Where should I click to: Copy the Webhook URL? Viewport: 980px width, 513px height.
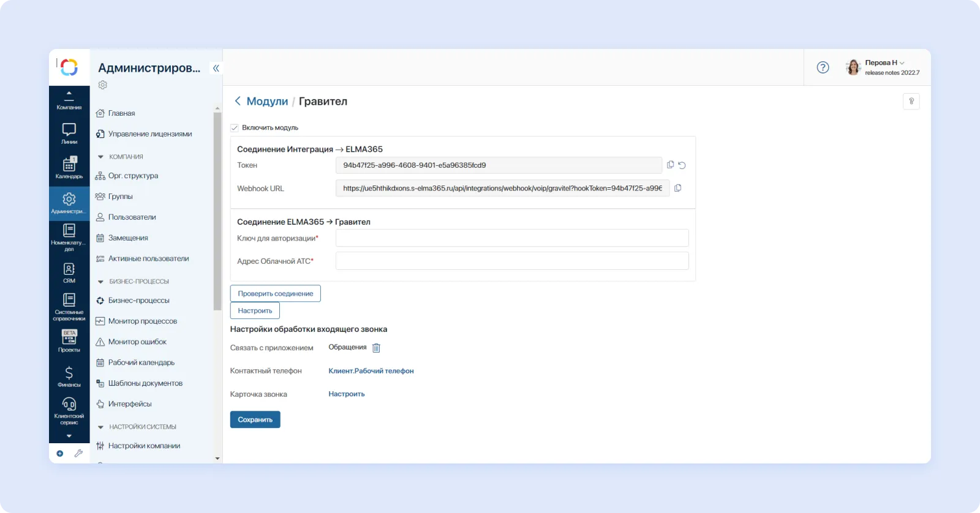tap(677, 188)
